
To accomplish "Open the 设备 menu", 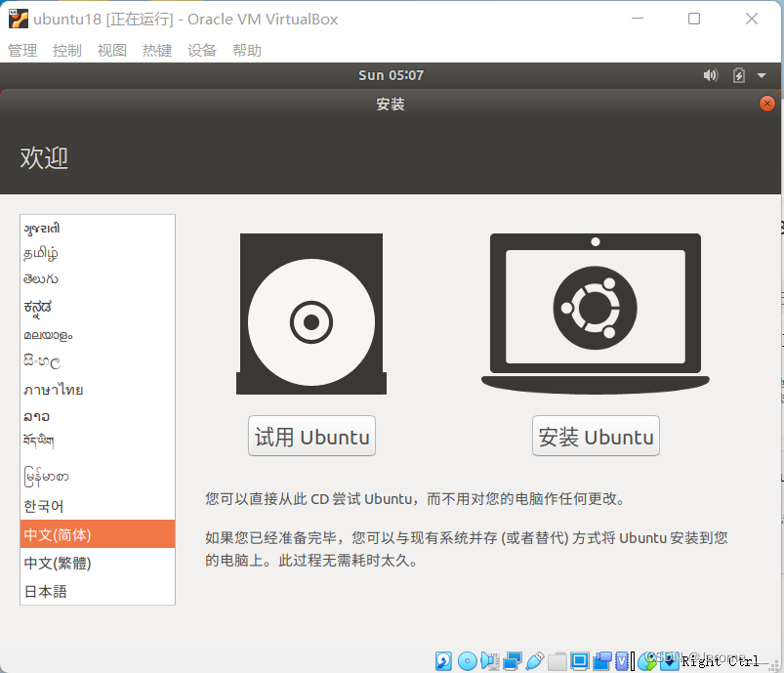I will [202, 50].
